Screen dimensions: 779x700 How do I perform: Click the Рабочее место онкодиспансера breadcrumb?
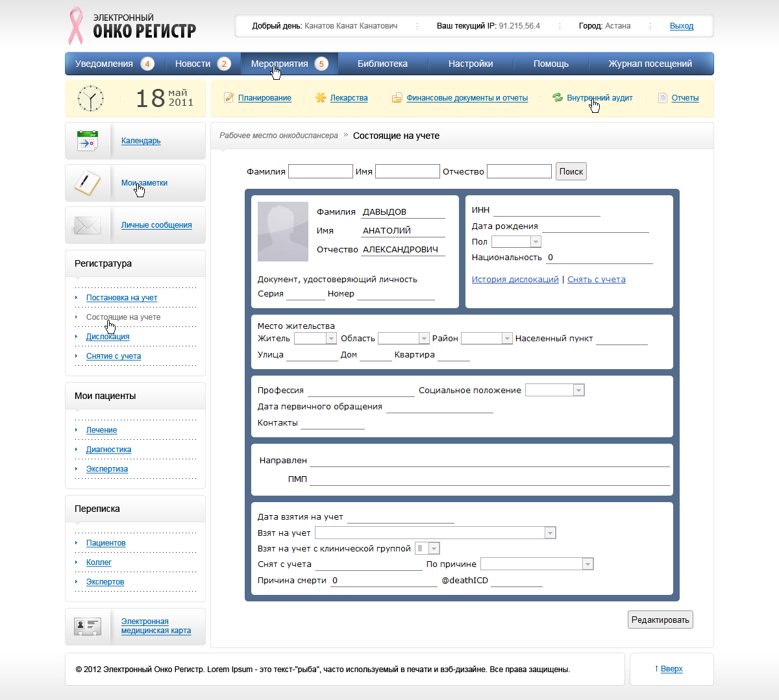point(278,136)
